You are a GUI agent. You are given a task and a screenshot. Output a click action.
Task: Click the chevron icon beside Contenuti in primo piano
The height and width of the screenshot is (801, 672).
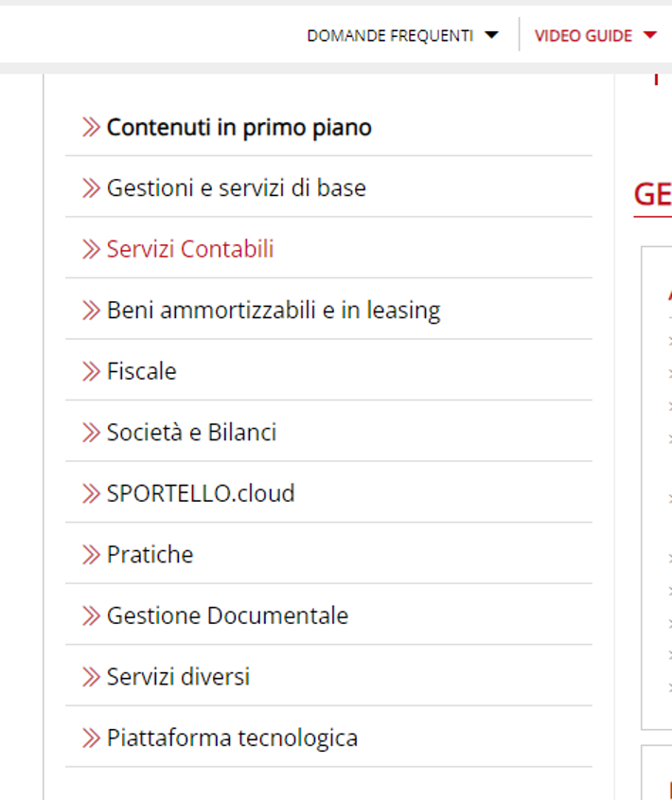point(91,127)
